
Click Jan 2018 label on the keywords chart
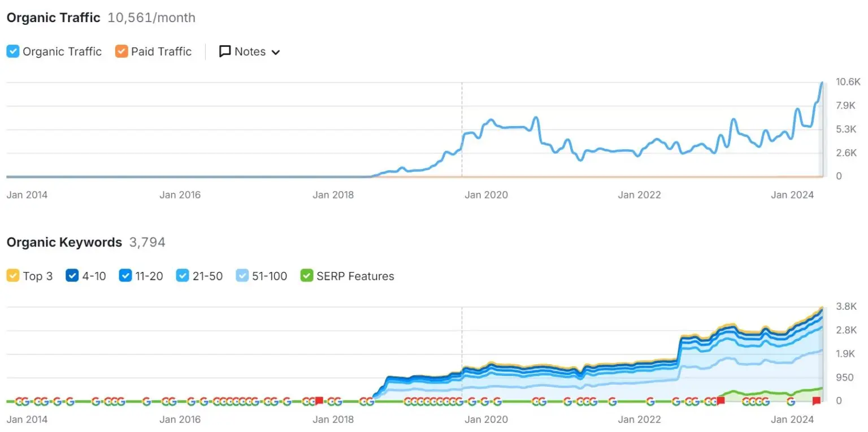[333, 420]
